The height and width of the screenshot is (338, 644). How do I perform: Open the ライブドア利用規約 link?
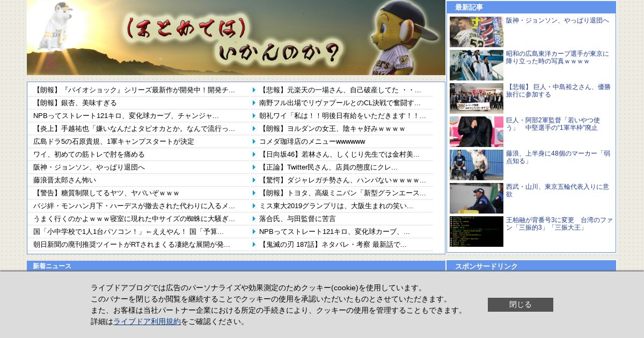point(147,321)
